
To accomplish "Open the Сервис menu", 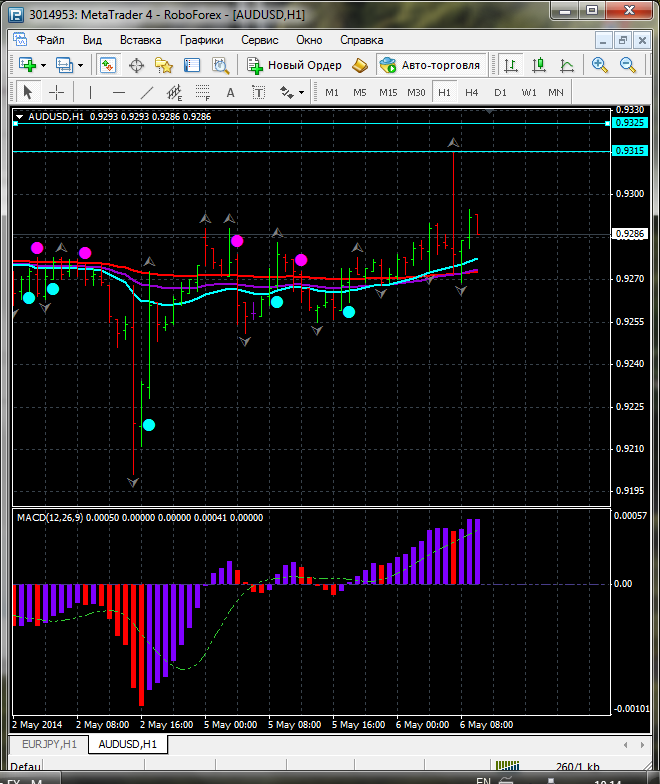I will coord(260,40).
